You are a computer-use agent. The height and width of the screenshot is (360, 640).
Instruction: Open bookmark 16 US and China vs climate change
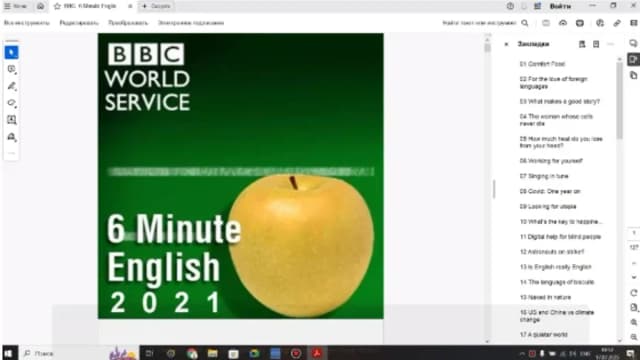(x=557, y=316)
